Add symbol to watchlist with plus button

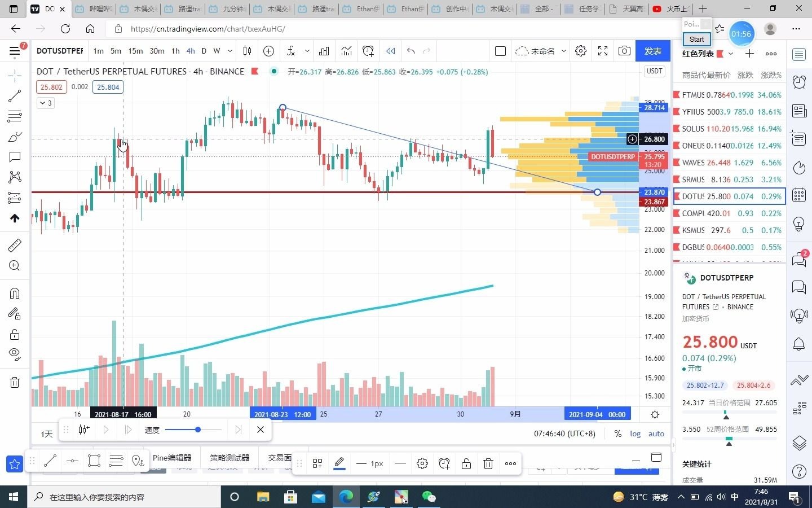coord(749,54)
